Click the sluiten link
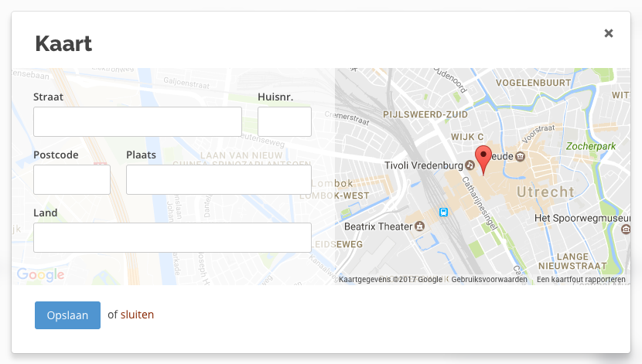 click(137, 315)
